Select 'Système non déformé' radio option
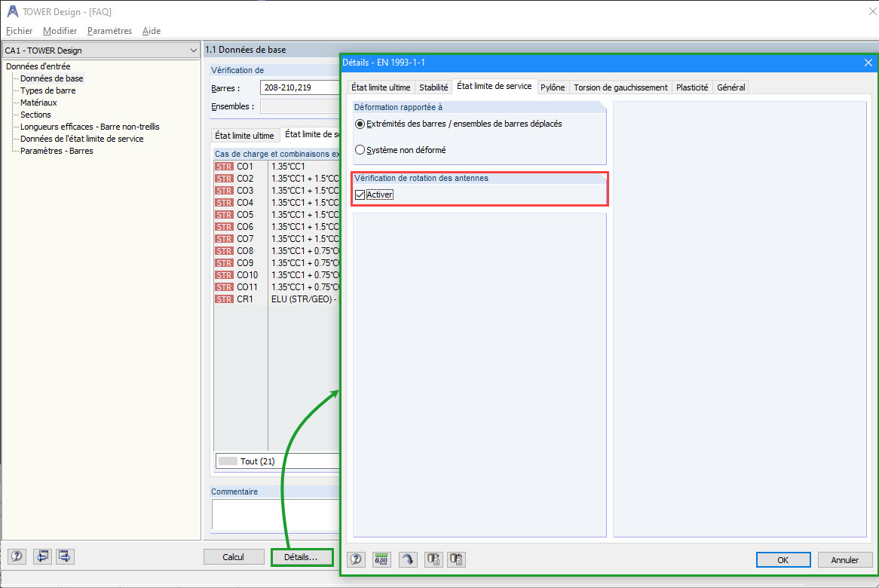 [360, 149]
